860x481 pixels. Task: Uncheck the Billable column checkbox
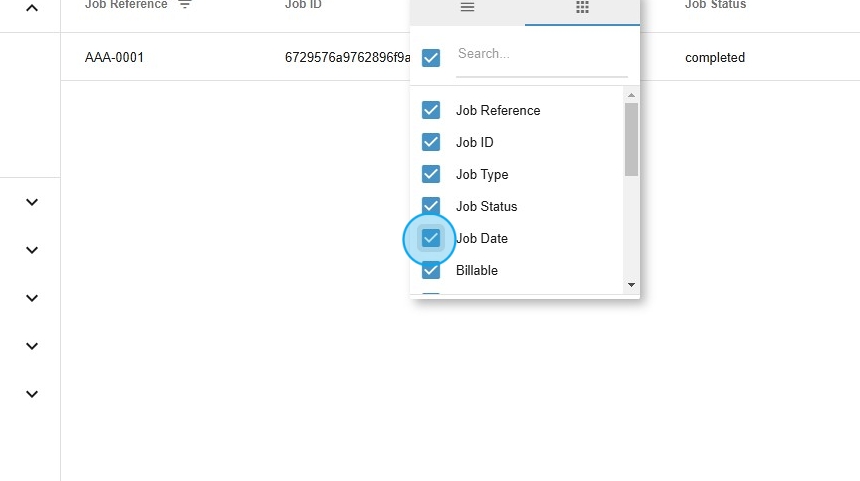point(431,270)
